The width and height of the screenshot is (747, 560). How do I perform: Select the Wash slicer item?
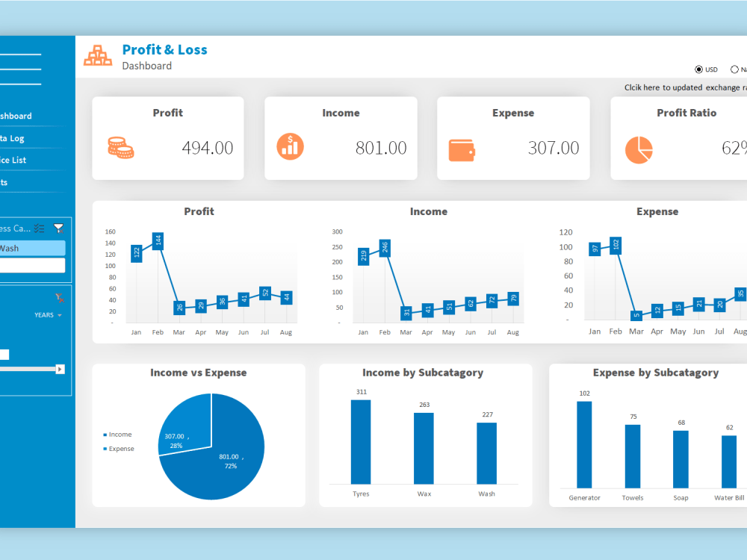point(32,248)
